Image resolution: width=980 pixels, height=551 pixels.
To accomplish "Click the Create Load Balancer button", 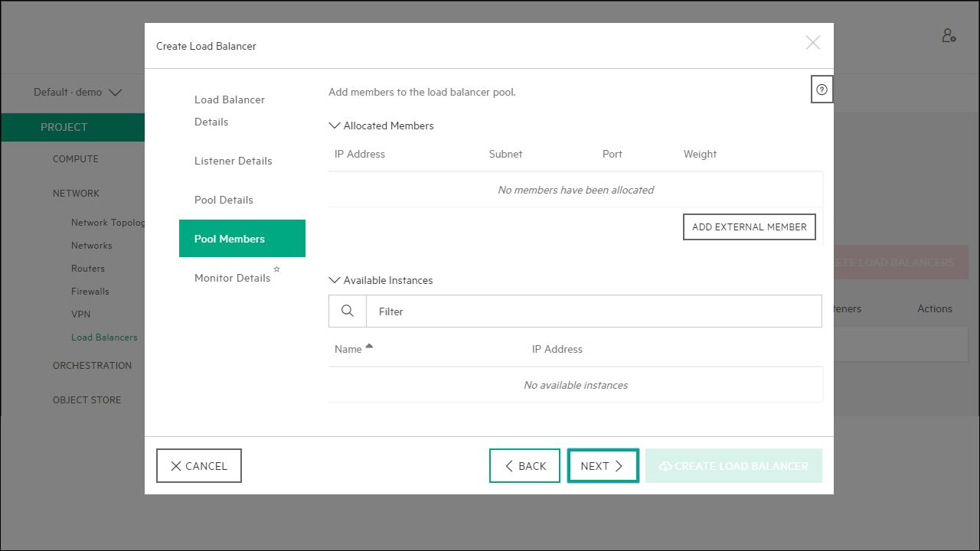I will coord(733,466).
